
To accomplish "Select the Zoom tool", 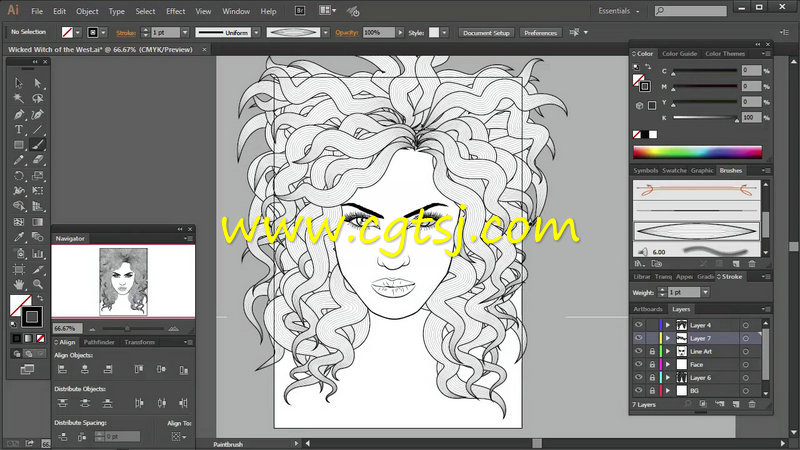I will 37,284.
